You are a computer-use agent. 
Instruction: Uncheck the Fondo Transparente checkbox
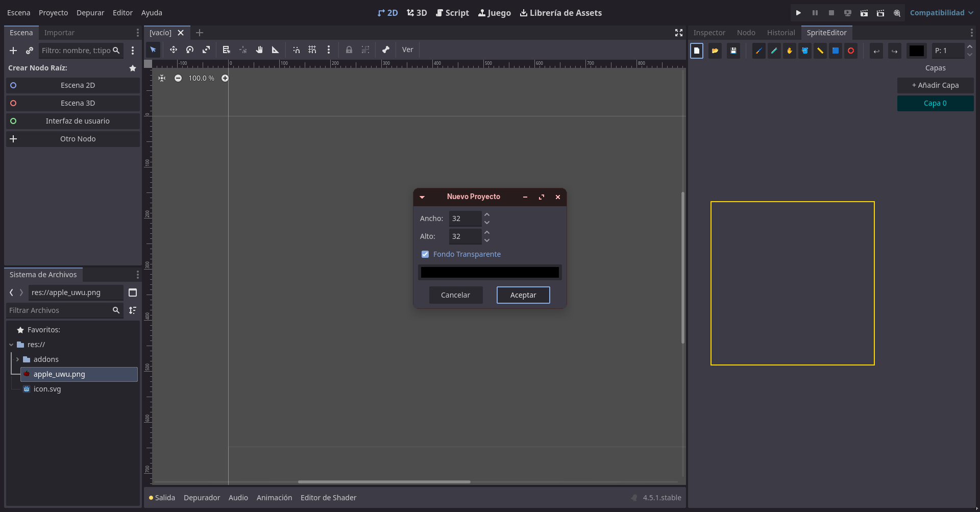(x=425, y=254)
